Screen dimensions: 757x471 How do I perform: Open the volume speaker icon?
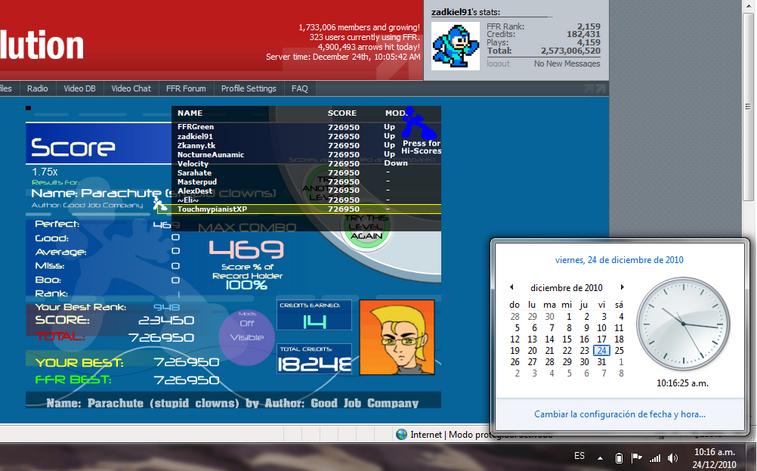point(672,458)
